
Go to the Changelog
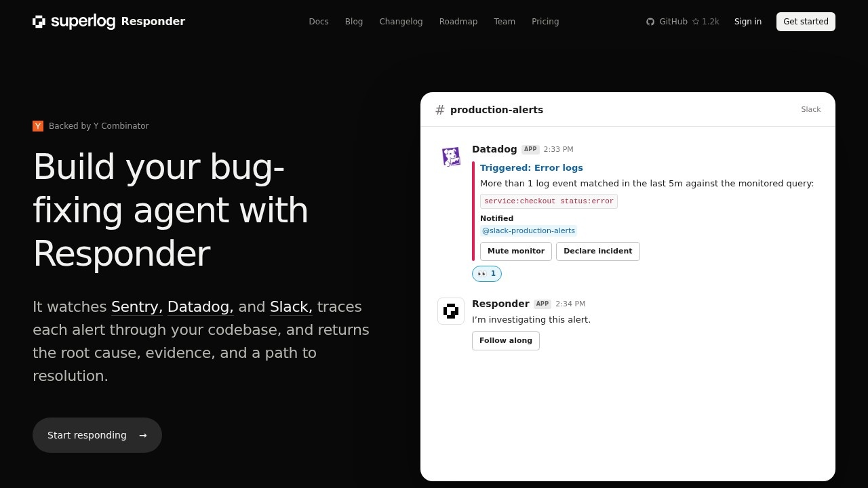401,22
